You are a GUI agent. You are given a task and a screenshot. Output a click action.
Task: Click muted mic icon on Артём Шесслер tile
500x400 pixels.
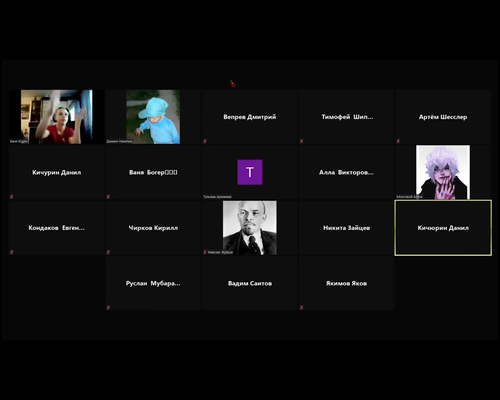click(x=398, y=141)
